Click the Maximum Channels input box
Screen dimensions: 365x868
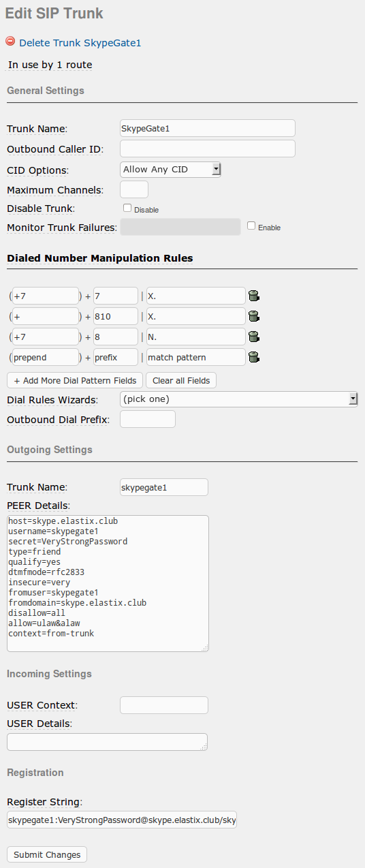click(x=134, y=189)
